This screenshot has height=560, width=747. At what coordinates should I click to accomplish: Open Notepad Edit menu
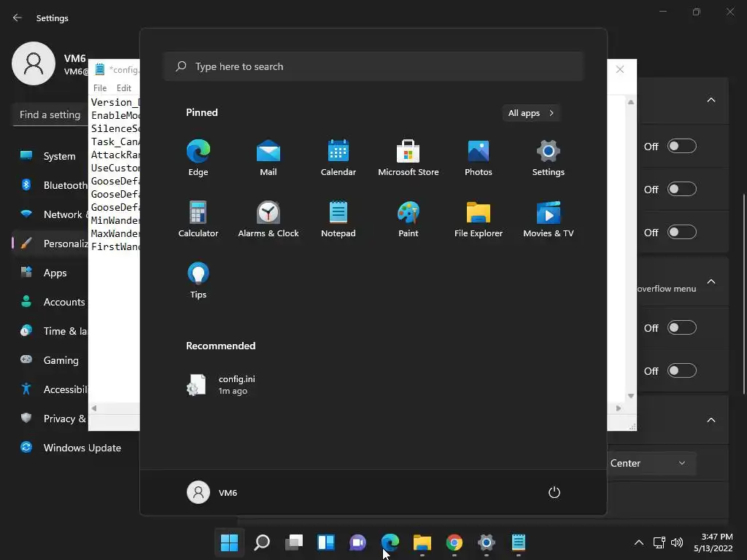124,88
